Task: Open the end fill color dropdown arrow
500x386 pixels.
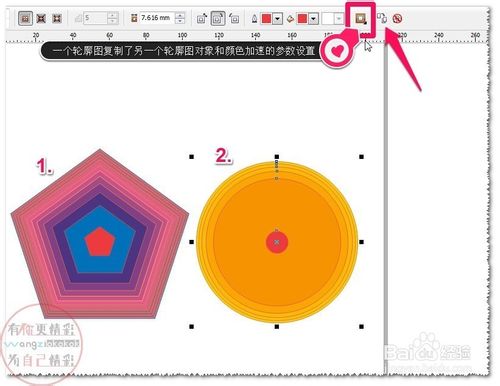Action: tap(339, 19)
